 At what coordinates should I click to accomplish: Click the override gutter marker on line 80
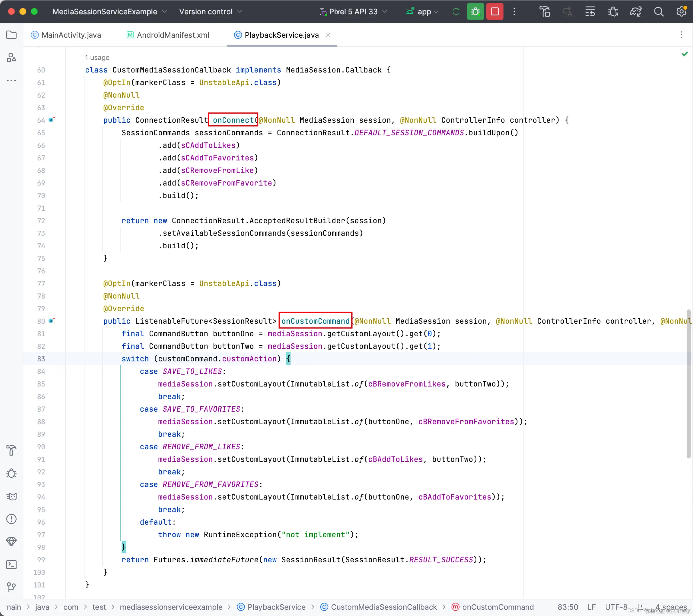coord(52,321)
